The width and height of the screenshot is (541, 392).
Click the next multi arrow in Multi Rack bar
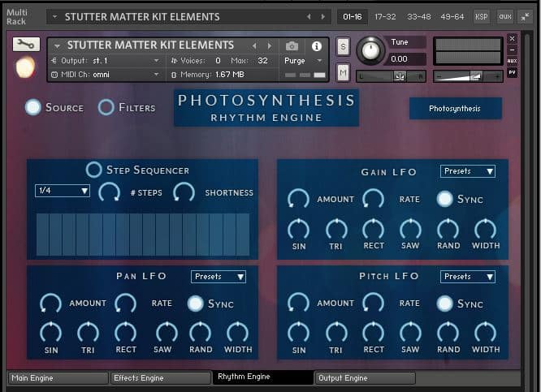coord(323,16)
